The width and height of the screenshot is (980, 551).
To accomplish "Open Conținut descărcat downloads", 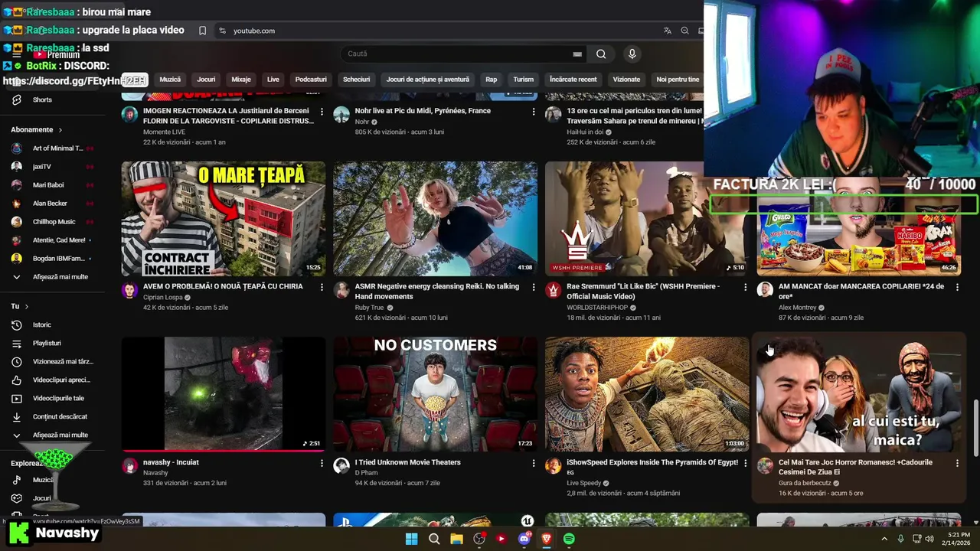I will pyautogui.click(x=60, y=416).
